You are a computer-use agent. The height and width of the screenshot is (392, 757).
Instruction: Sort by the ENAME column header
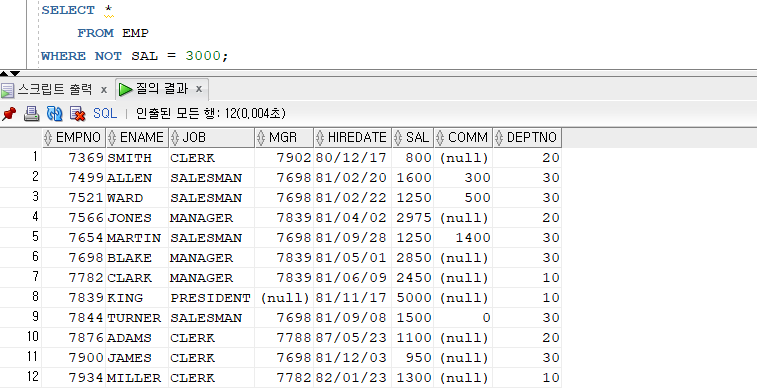click(x=137, y=138)
